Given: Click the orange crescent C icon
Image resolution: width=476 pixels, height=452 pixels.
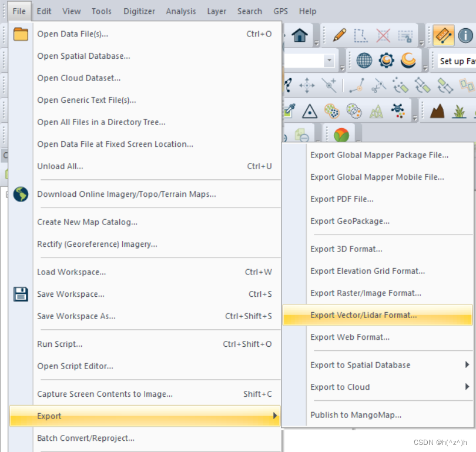Looking at the screenshot, I should [408, 60].
